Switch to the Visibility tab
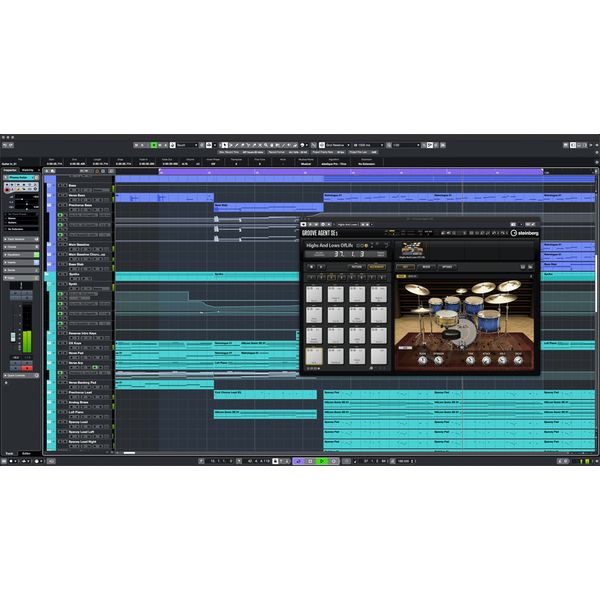Viewport: 600px width, 600px height. click(28, 170)
